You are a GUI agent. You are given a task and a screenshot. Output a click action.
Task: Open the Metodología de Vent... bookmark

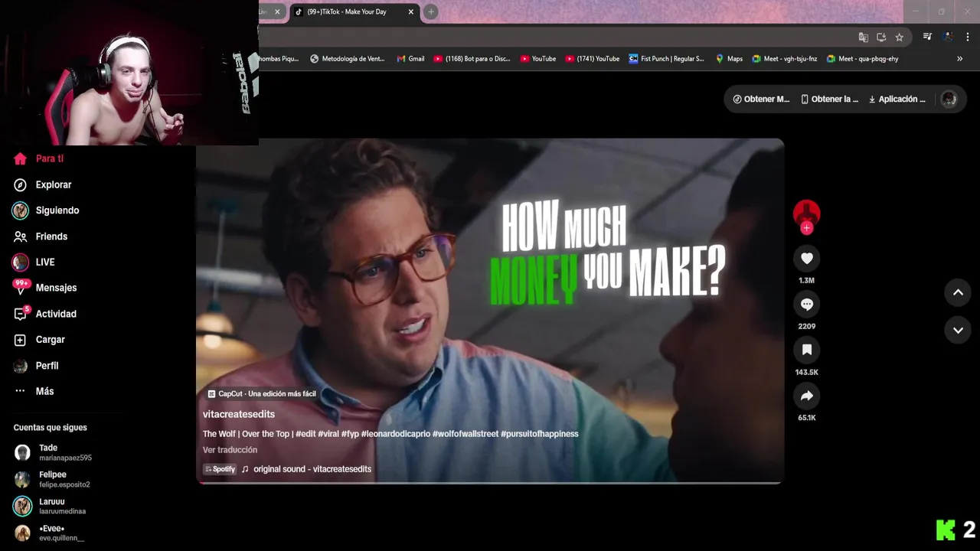(x=347, y=59)
